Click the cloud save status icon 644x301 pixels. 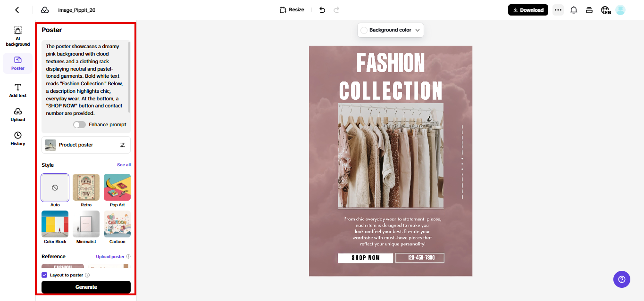pyautogui.click(x=45, y=10)
